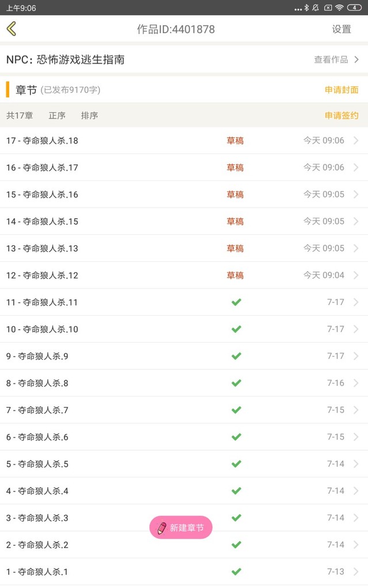Switch chapter list to 正序 order
The width and height of the screenshot is (368, 588).
(x=57, y=115)
